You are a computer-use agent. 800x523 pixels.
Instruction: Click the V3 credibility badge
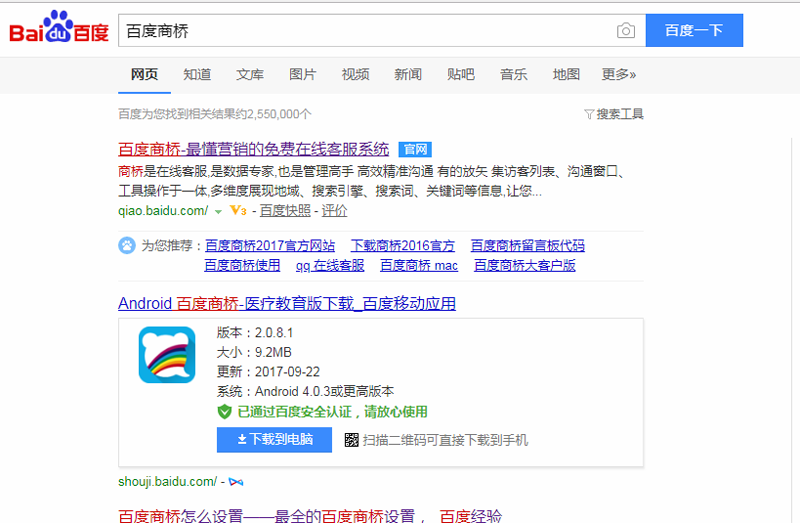pyautogui.click(x=237, y=211)
